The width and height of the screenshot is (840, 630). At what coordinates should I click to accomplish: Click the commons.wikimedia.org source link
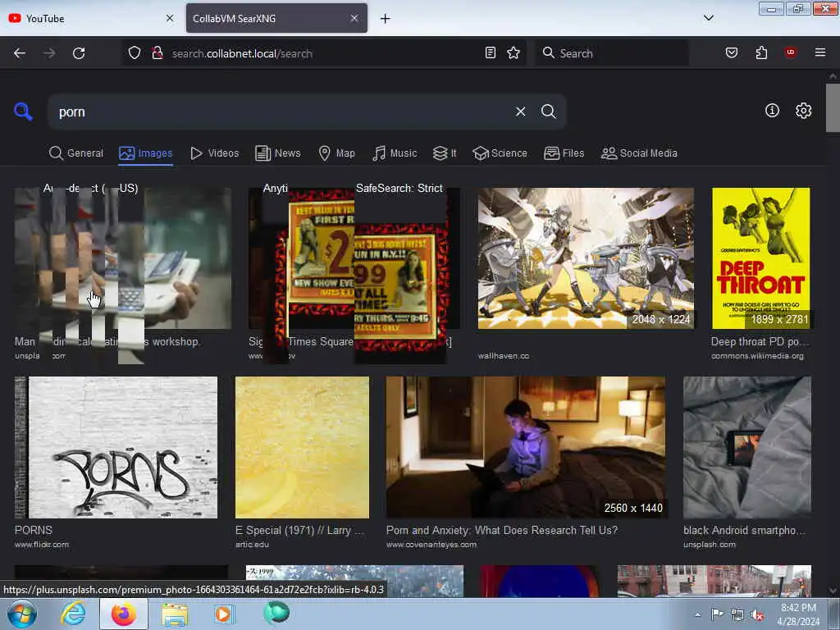(757, 356)
